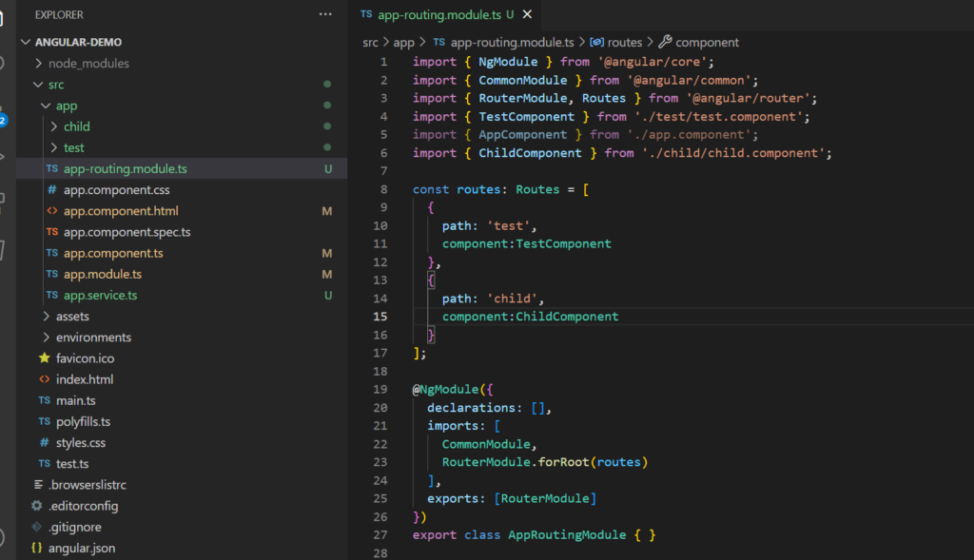Image resolution: width=974 pixels, height=560 pixels.
Task: Click the HTML icon beside index.html
Action: [44, 378]
